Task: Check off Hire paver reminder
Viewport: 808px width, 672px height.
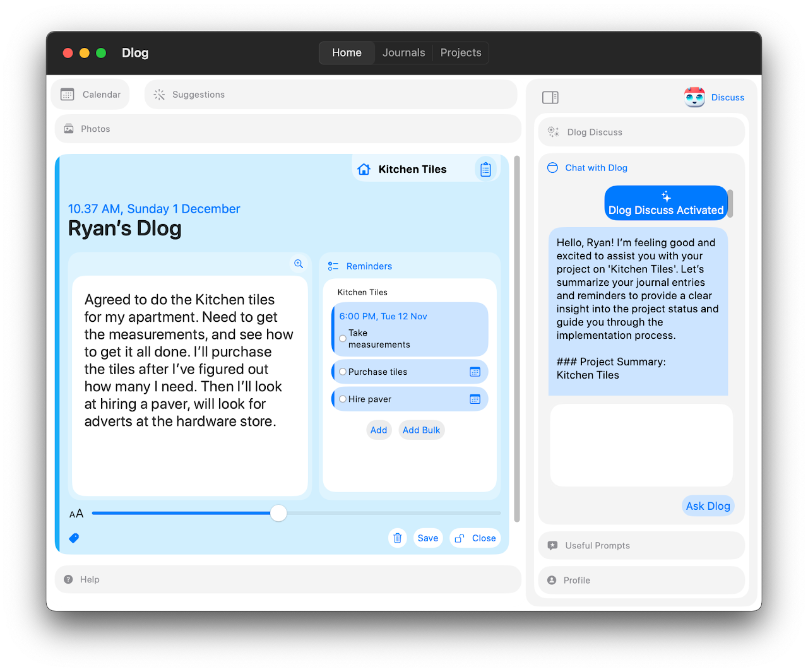Action: (343, 399)
